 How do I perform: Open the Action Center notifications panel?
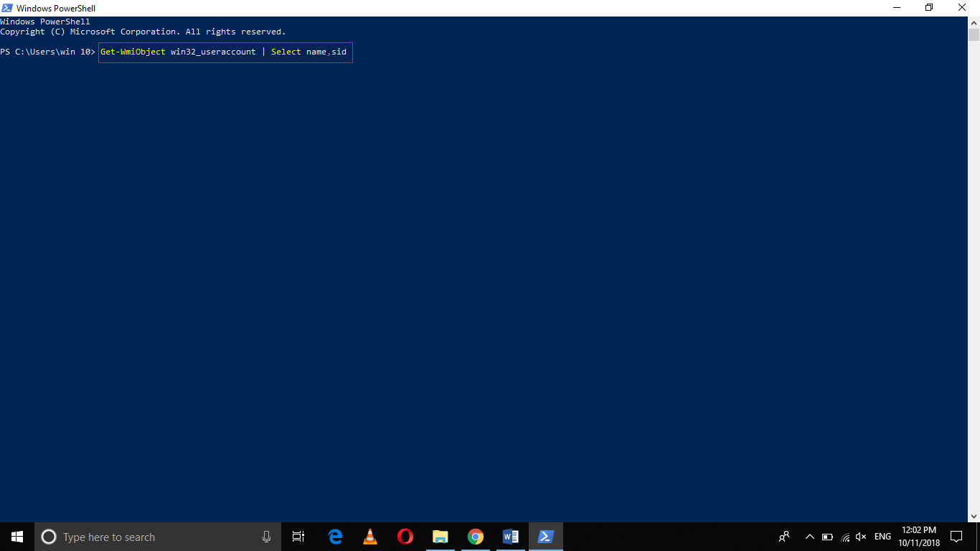(956, 536)
